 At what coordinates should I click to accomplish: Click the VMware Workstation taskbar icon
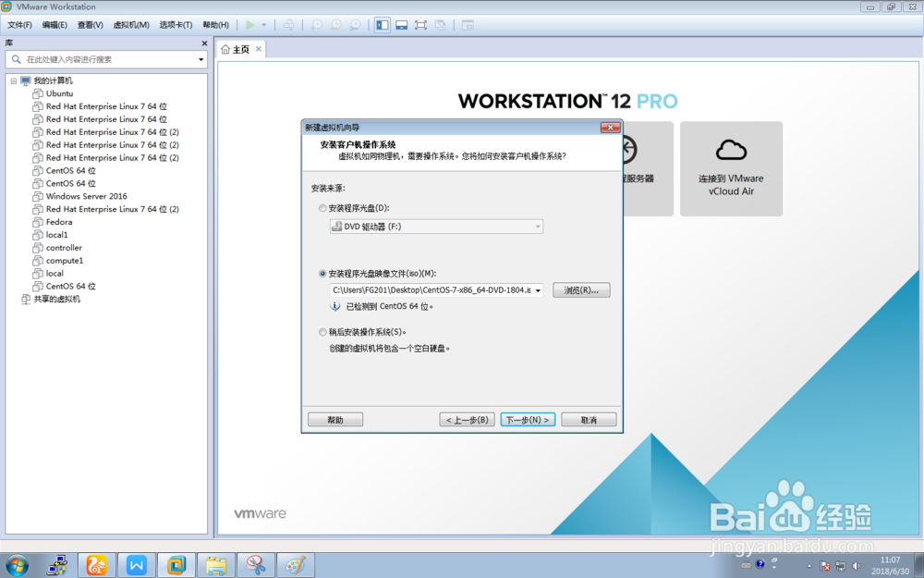[x=176, y=565]
